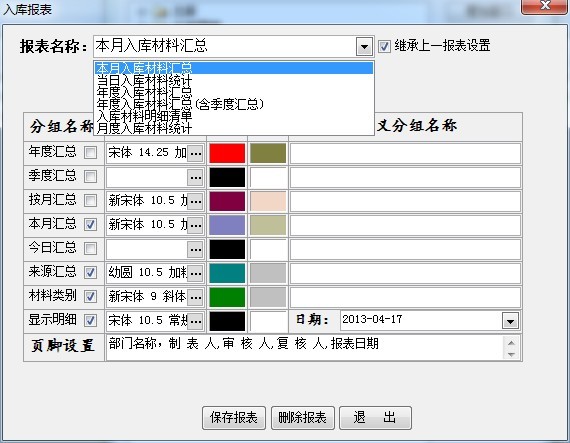Close the 入库报表 window
The width and height of the screenshot is (570, 443).
(x=545, y=6)
